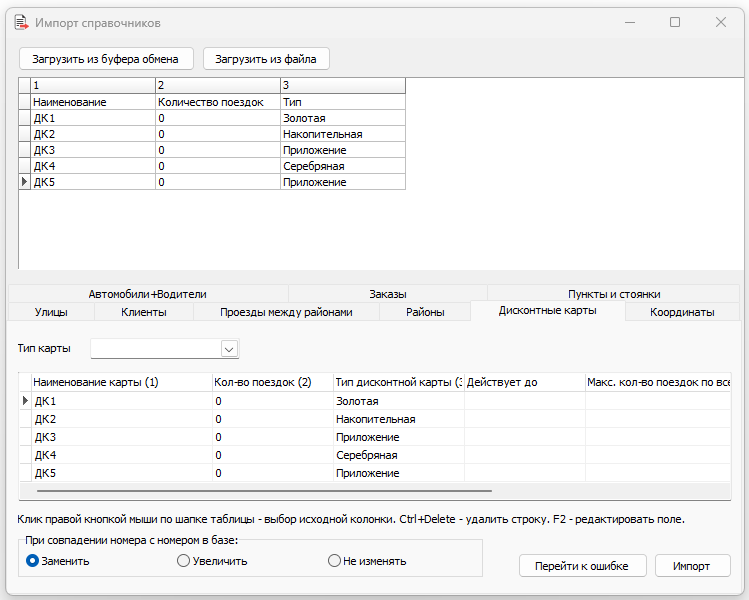
Task: Select the Серебряная cell in the upper table
Action: (x=342, y=166)
